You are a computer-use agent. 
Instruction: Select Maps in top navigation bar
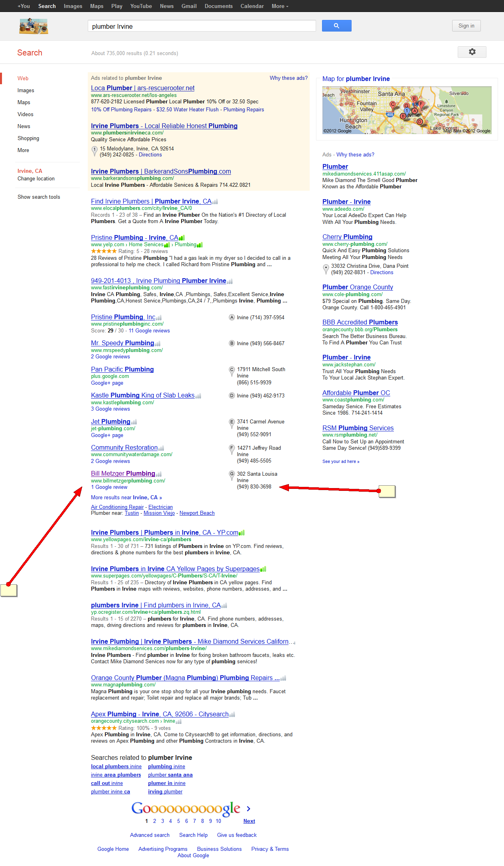pyautogui.click(x=97, y=6)
